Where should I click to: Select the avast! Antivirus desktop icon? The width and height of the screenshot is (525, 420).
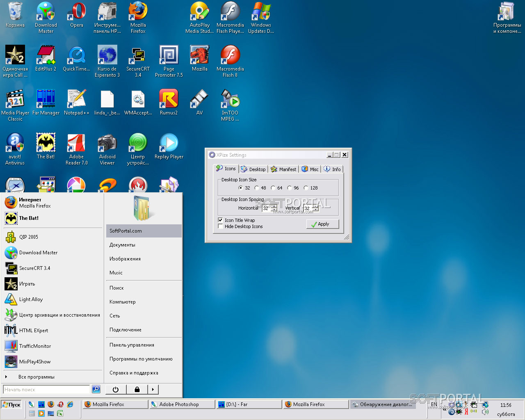point(15,149)
